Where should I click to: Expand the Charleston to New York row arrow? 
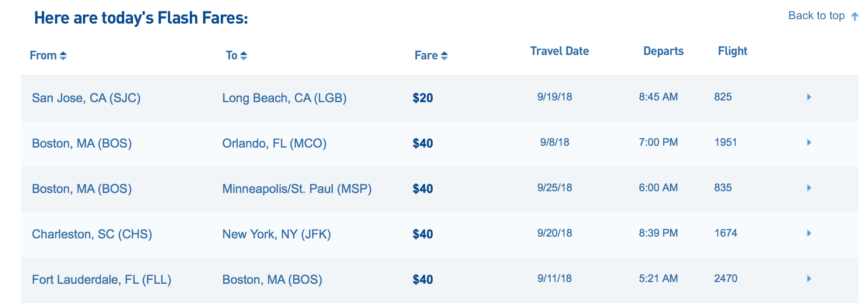tap(809, 233)
